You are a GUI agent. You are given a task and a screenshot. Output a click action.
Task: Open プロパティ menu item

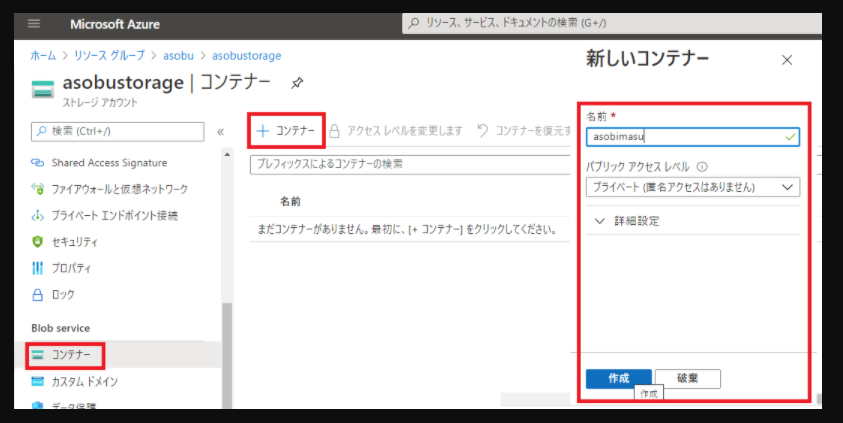pos(72,268)
